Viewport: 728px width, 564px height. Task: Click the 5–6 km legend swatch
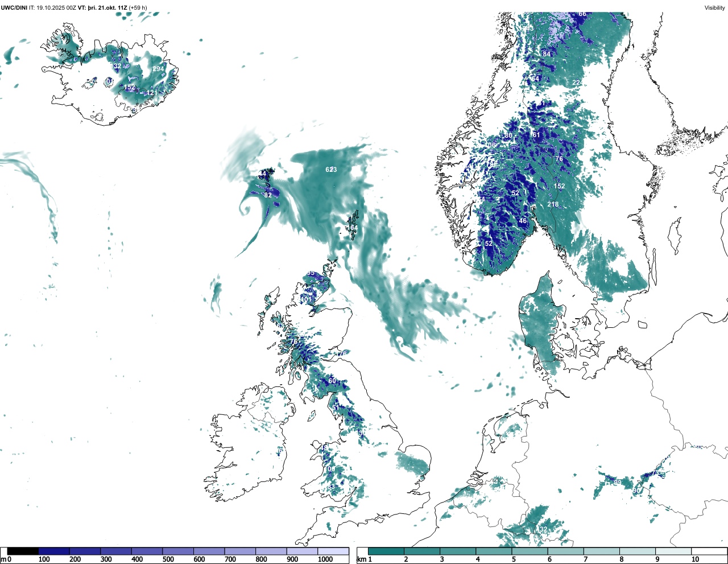click(x=530, y=551)
